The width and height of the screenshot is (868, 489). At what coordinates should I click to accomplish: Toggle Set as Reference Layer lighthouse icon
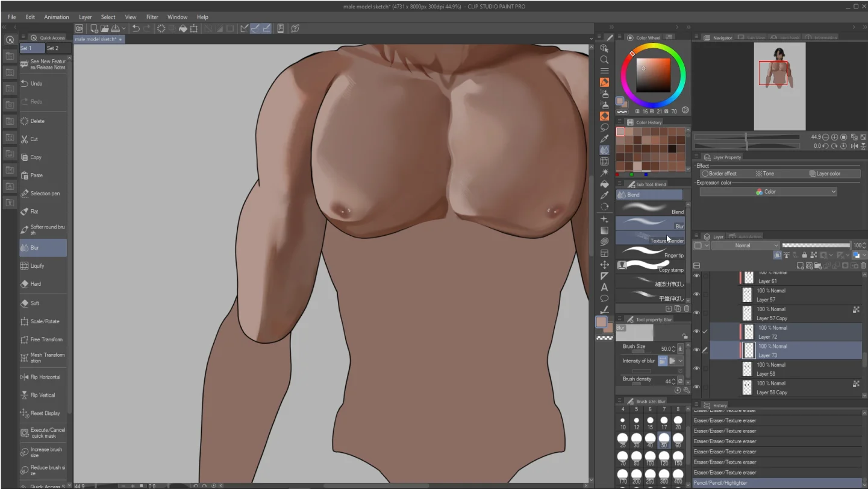(x=787, y=255)
